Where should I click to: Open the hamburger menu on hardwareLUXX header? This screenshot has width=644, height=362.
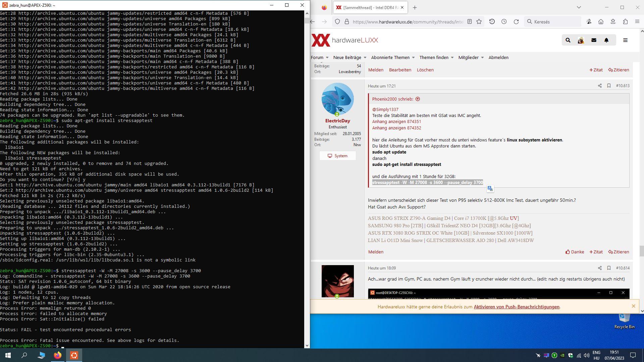(625, 40)
